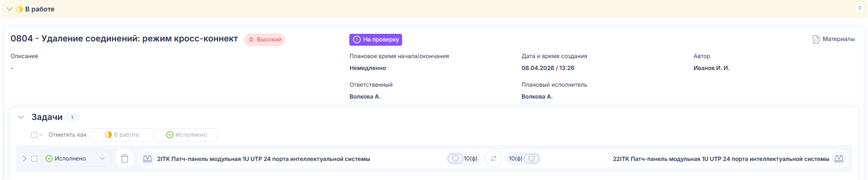Click the 'Отметить как' label
The width and height of the screenshot is (868, 180).
pos(68,135)
